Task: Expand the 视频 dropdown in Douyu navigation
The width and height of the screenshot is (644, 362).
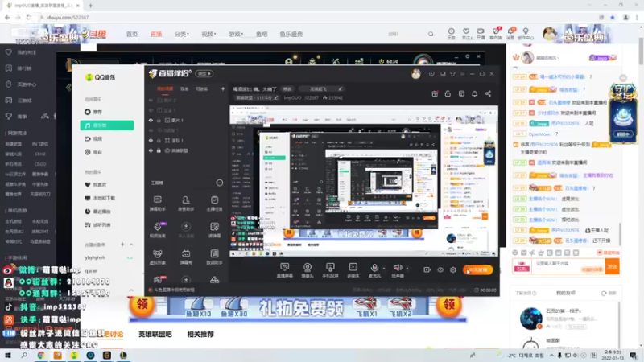Action: [x=208, y=34]
